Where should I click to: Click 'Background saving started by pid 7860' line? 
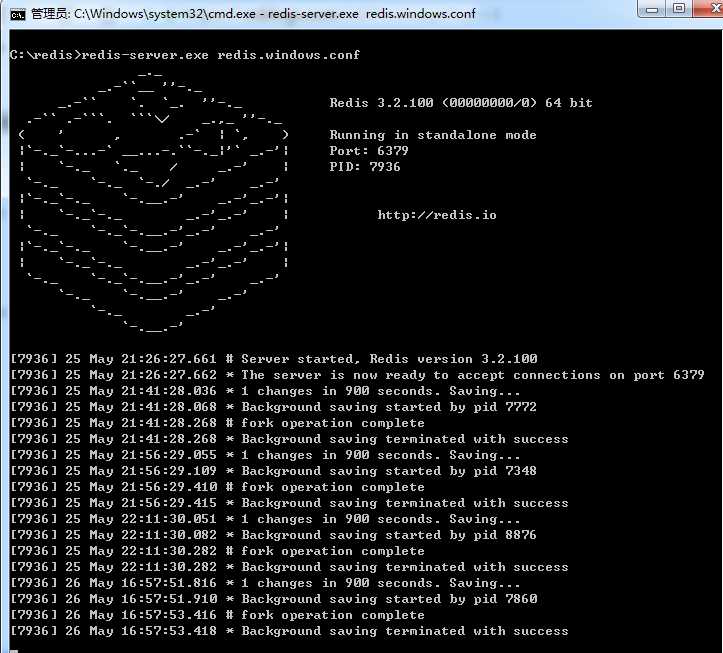click(273, 599)
